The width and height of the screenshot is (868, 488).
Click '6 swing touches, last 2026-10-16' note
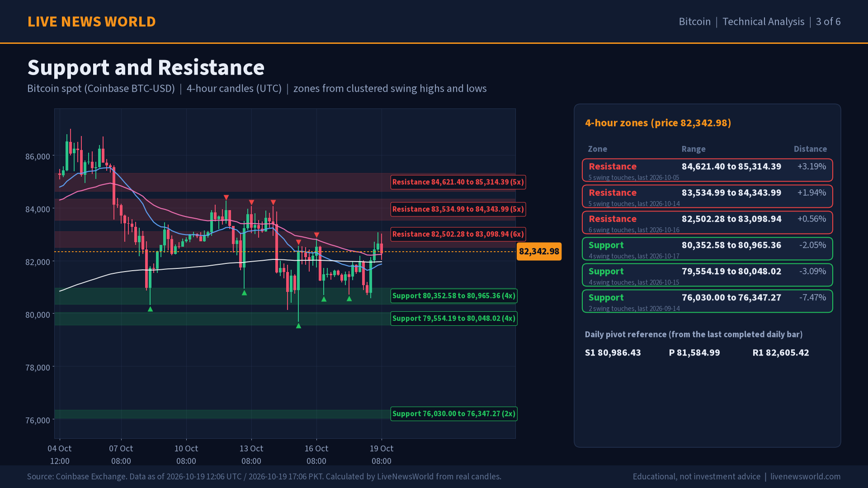tap(634, 230)
